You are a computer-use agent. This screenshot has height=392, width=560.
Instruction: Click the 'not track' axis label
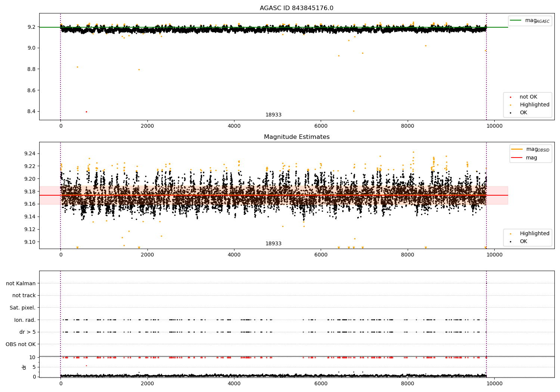click(x=24, y=295)
